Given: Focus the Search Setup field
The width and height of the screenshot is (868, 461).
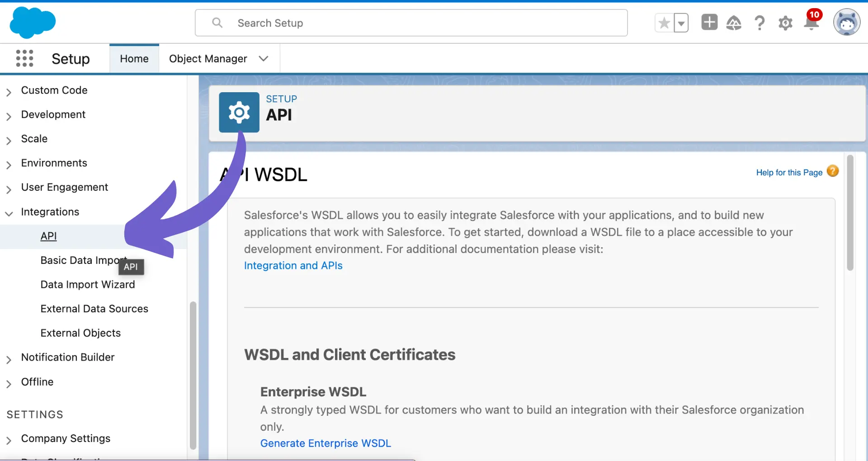Looking at the screenshot, I should (411, 23).
